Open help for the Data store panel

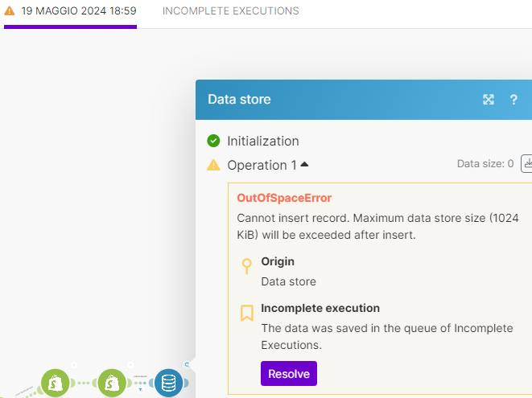(513, 100)
